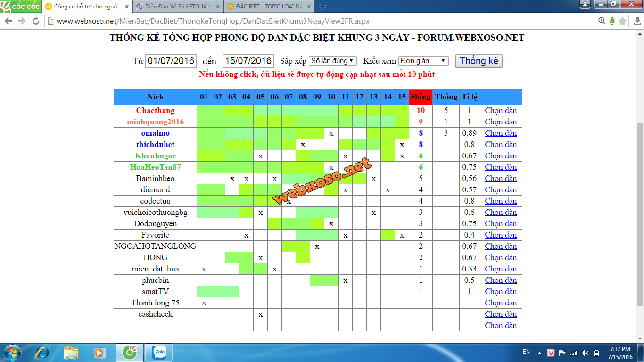
Task: Click the zoom magnifier icon in address bar
Action: (602, 21)
